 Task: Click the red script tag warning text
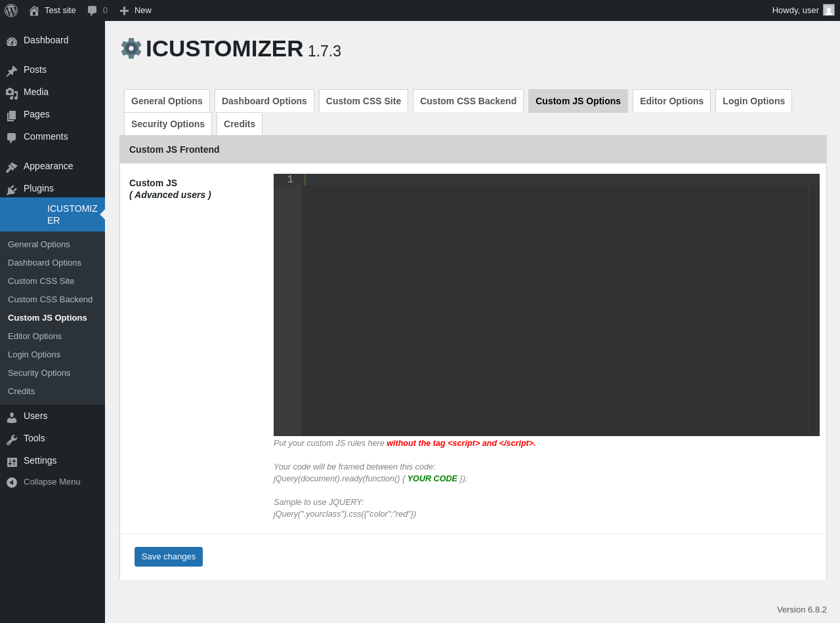(461, 443)
